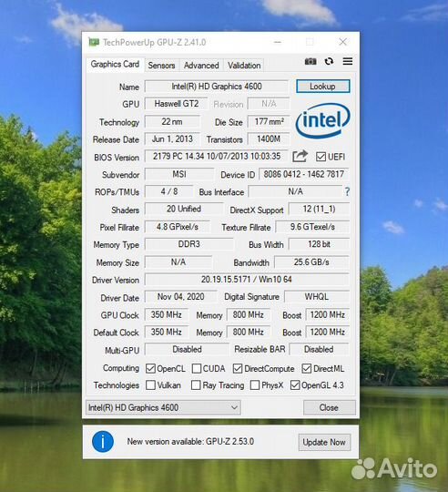Click the BIOS export share icon
This screenshot has width=448, height=492.
[x=300, y=157]
